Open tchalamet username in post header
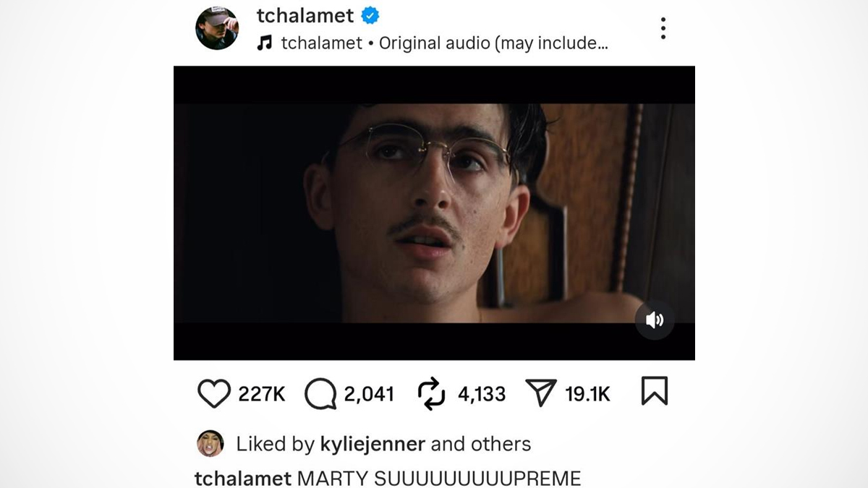Screen dimensions: 868x488 coord(305,15)
